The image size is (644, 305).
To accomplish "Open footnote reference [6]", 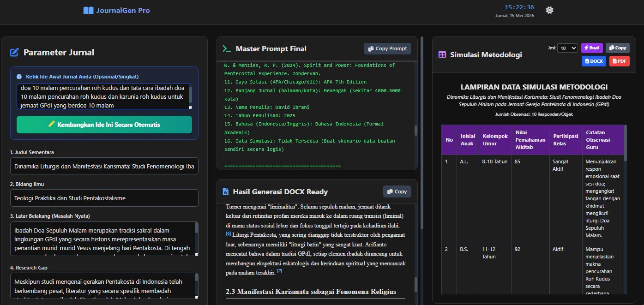I will coord(229,233).
